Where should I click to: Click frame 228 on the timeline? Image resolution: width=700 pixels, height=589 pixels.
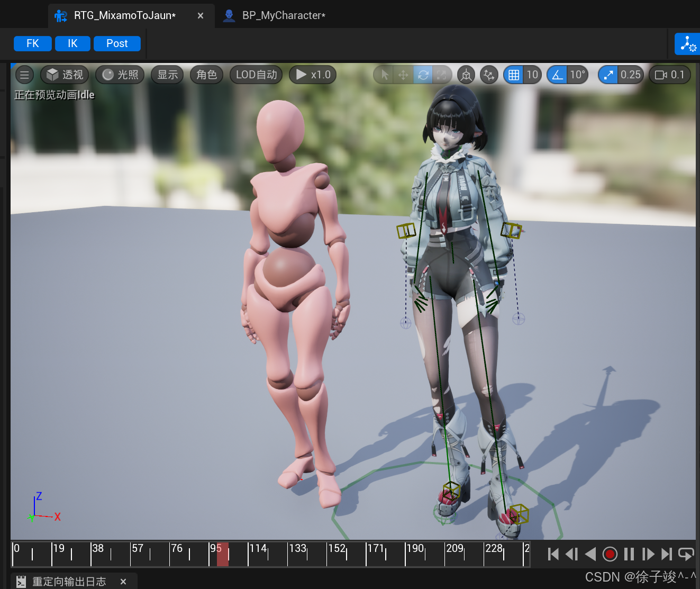(x=494, y=548)
